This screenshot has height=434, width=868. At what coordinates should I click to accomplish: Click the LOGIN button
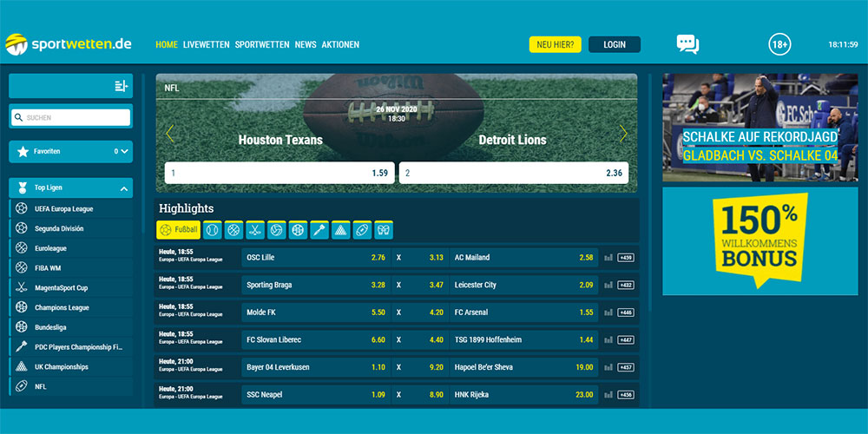(x=615, y=44)
